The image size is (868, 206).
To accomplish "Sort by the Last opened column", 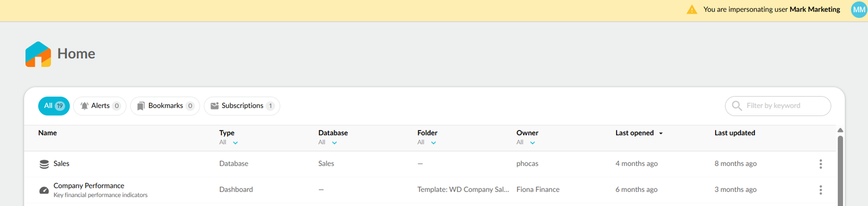I will coord(635,133).
